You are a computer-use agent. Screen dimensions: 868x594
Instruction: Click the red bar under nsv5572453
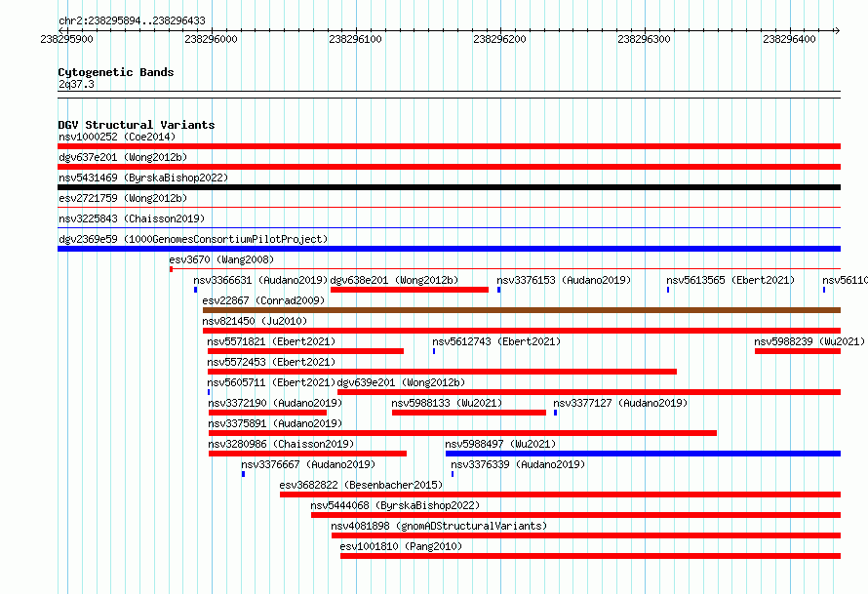442,372
